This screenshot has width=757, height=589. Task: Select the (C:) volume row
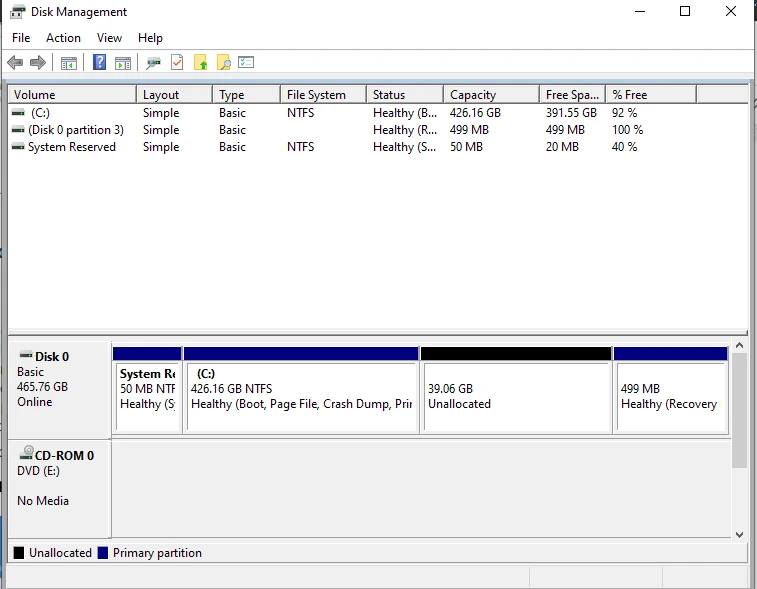pyautogui.click(x=352, y=112)
